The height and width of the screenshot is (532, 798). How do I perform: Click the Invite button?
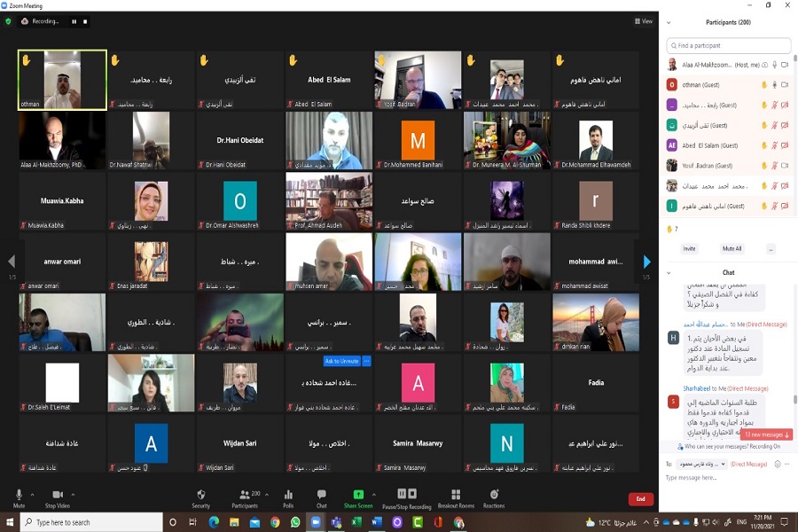(689, 248)
